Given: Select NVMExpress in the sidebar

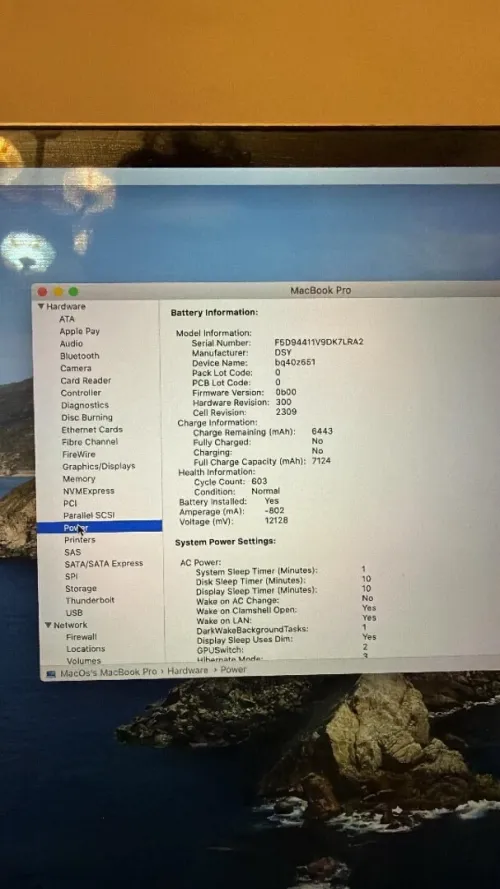Looking at the screenshot, I should click(88, 491).
